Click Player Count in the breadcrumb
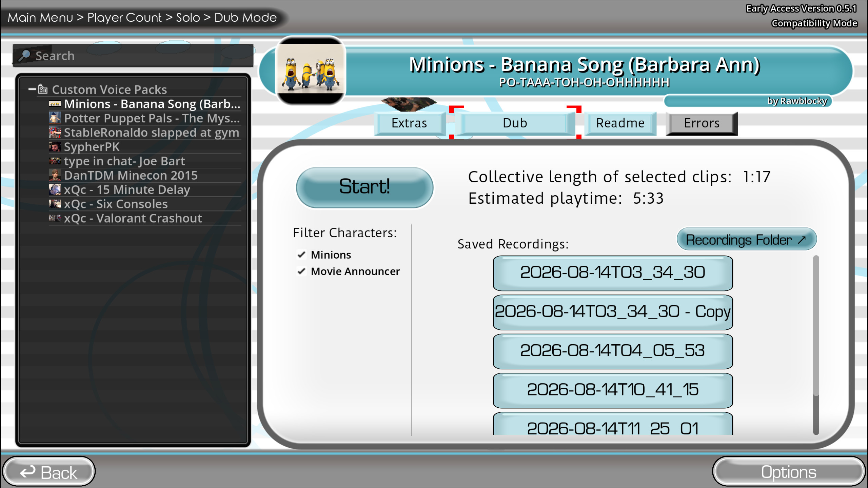 [x=124, y=17]
